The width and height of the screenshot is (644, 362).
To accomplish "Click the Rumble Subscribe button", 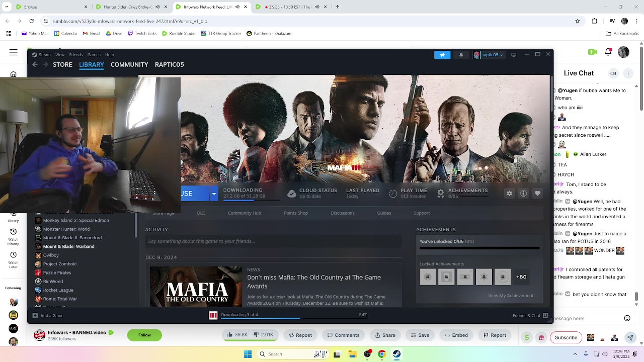I will click(566, 338).
